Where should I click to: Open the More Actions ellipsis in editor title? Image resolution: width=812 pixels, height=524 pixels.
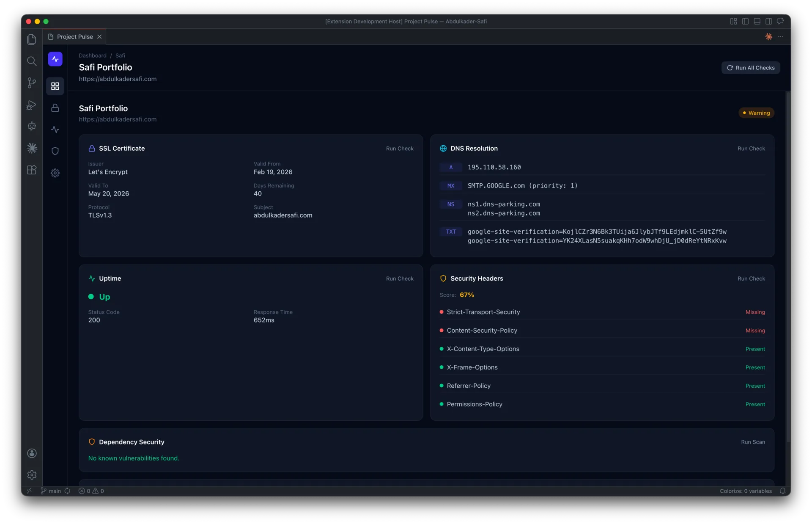click(781, 37)
